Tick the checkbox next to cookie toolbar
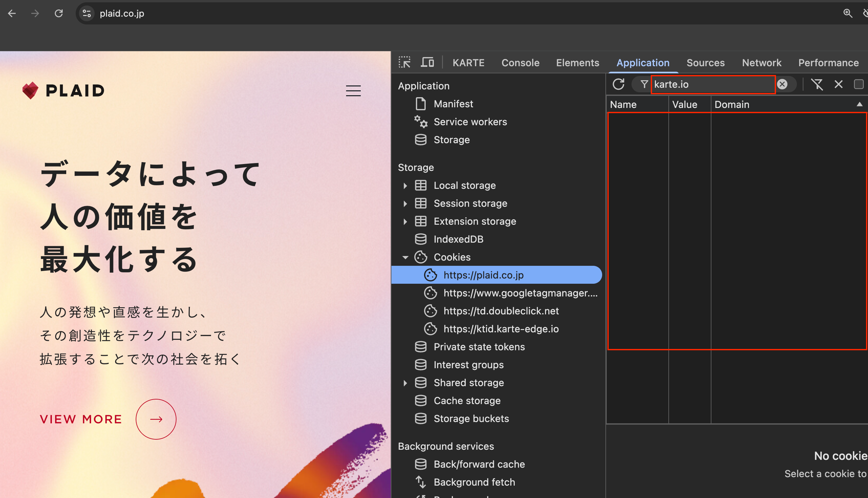Viewport: 868px width, 498px height. (x=859, y=84)
